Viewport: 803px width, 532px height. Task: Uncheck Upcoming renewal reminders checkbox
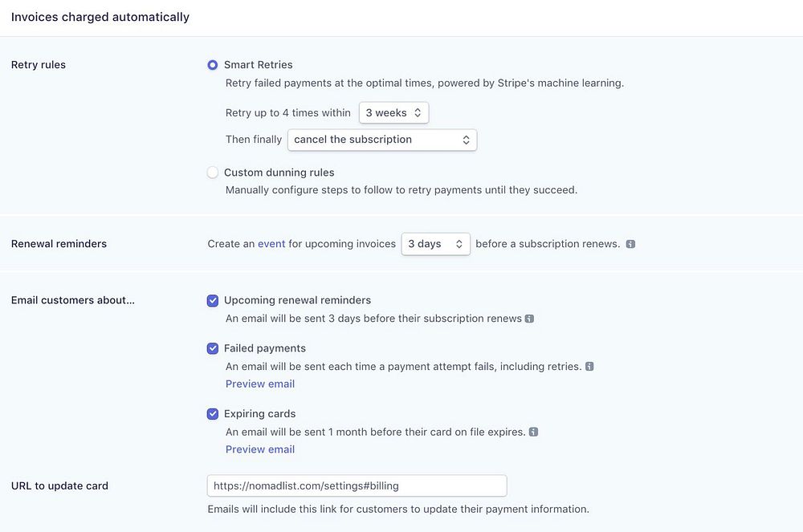tap(213, 301)
